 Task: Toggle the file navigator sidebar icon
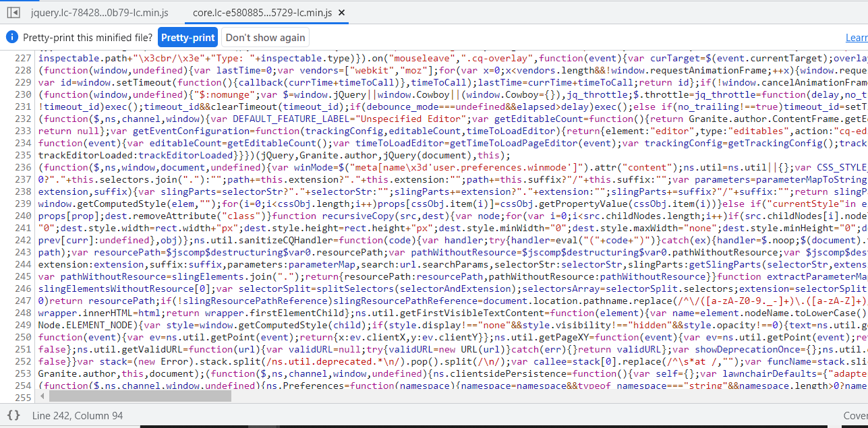[12, 13]
